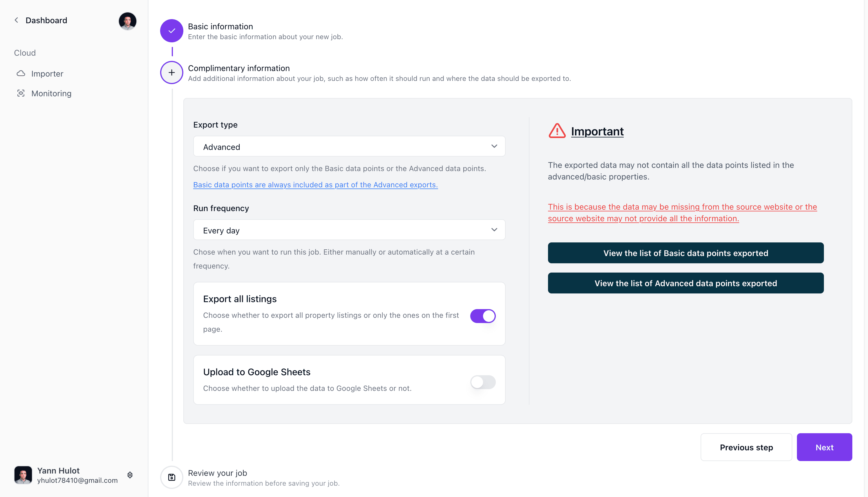Image resolution: width=868 pixels, height=497 pixels.
Task: Open the profile avatar in the sidebar header
Action: click(127, 21)
